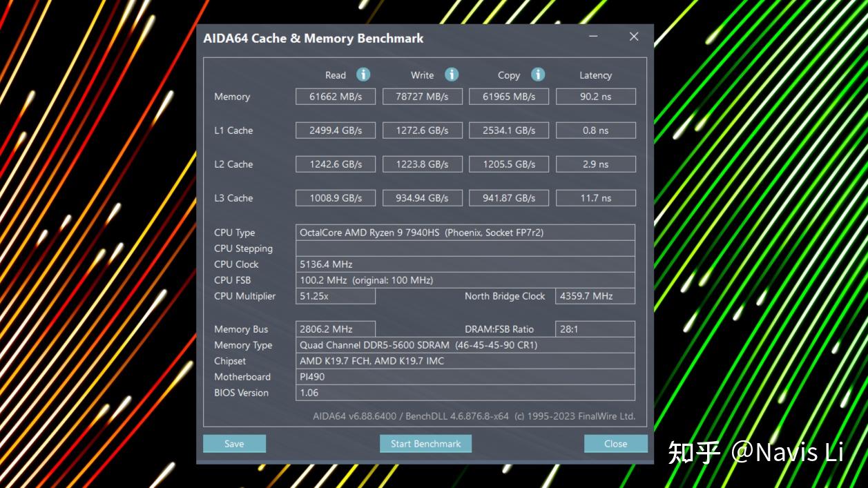Click L1 Cache Read 2499.4 GB/s
This screenshot has width=868, height=488.
tap(336, 130)
